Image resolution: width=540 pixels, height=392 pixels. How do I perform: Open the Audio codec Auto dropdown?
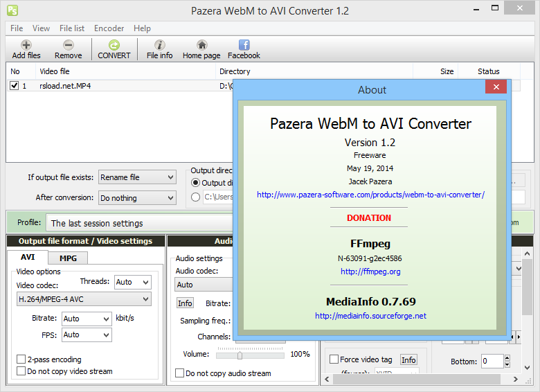click(204, 285)
